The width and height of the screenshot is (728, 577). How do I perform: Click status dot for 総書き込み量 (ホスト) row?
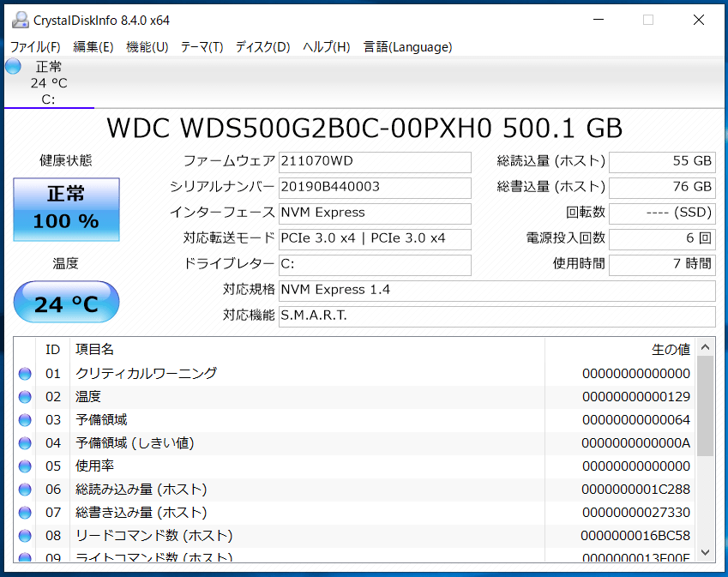point(25,513)
